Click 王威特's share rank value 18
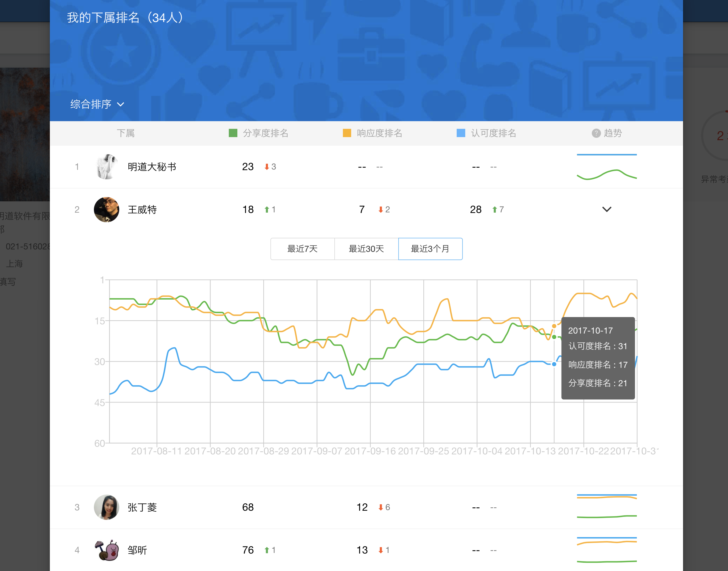The image size is (728, 571). 248,210
